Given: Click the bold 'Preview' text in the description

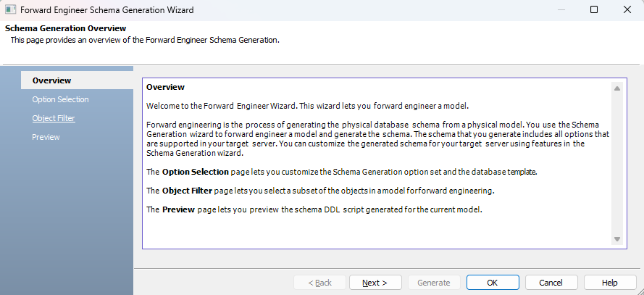Looking at the screenshot, I should click(x=178, y=209).
